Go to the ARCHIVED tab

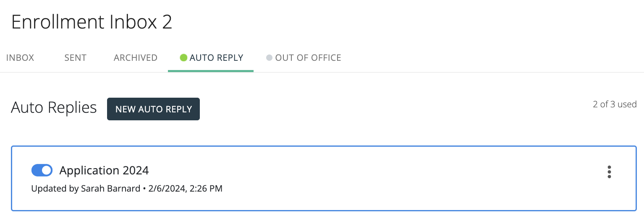point(135,58)
